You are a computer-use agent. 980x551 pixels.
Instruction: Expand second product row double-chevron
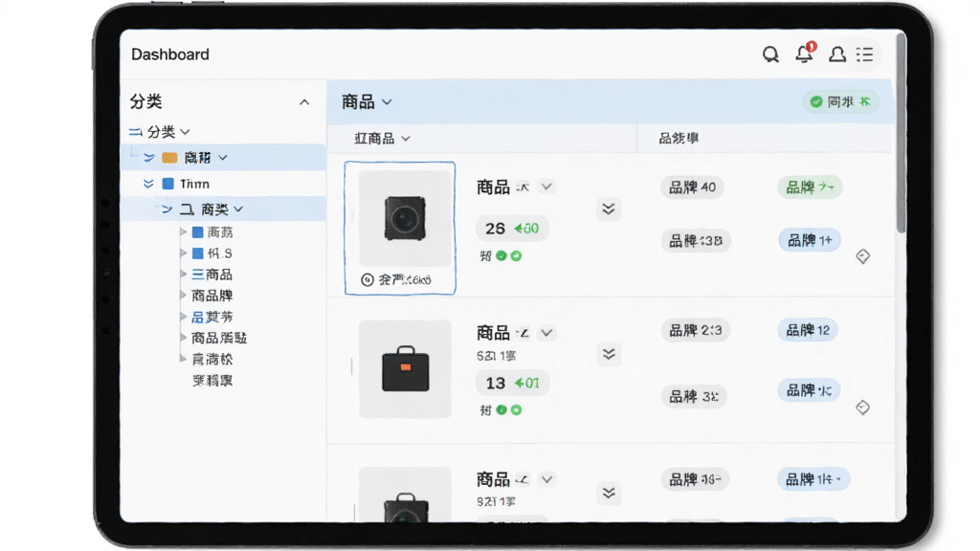[608, 354]
